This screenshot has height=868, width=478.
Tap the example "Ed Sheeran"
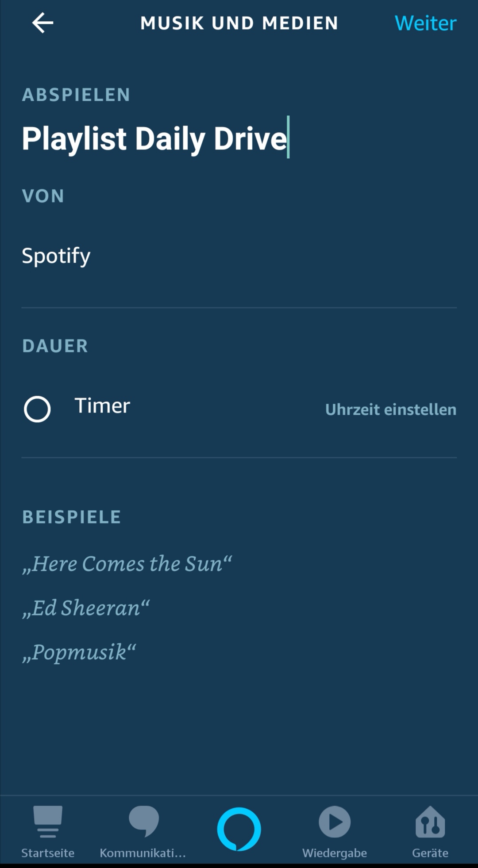pos(86,608)
